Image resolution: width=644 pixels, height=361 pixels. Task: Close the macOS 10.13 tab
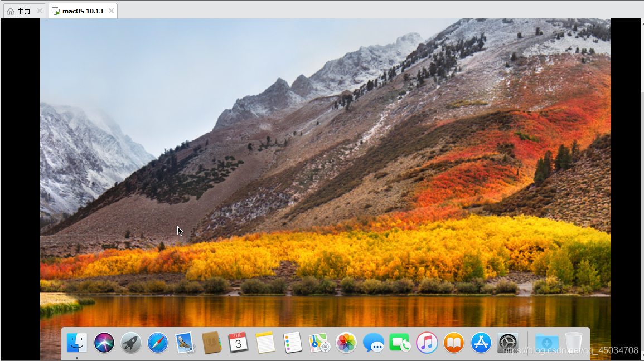point(112,11)
